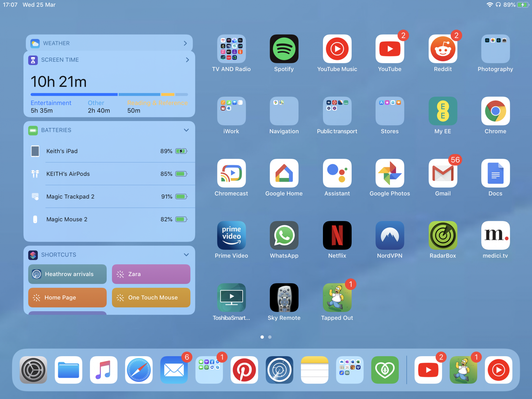Run the Home Page shortcut
Viewport: 532px width, 399px height.
pyautogui.click(x=67, y=297)
